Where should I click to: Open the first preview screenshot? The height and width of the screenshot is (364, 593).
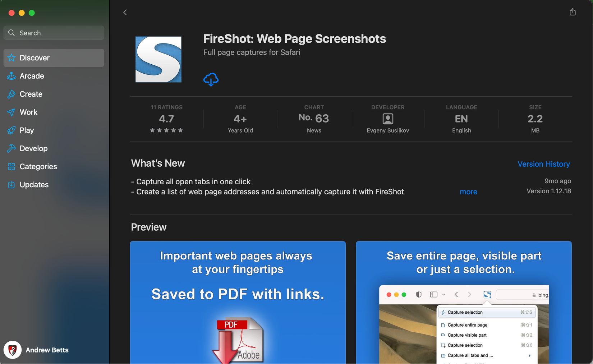point(238,302)
